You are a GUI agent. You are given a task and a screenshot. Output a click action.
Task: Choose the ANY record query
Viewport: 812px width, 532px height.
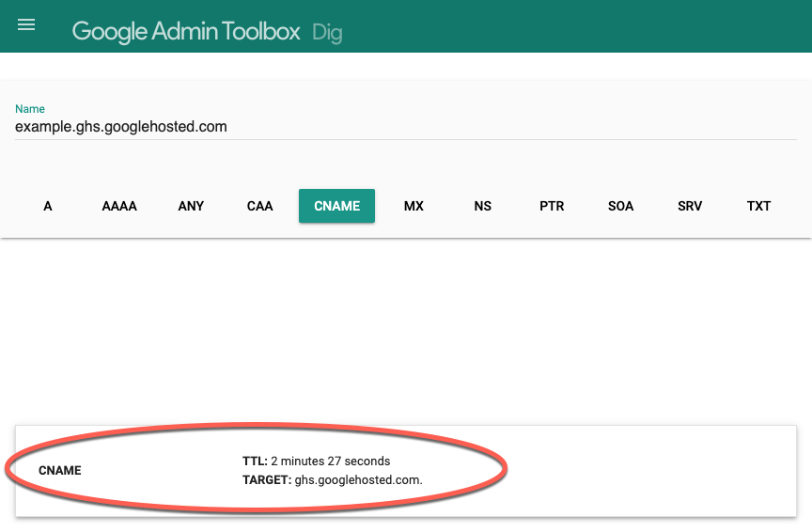[x=191, y=206]
